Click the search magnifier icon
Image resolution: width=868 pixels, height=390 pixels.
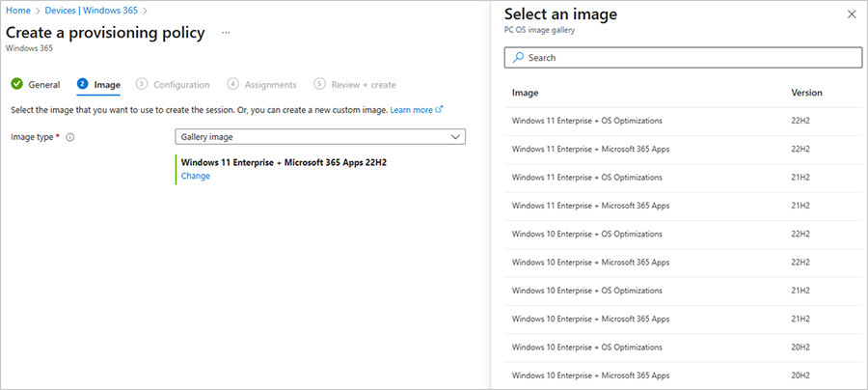[x=518, y=58]
